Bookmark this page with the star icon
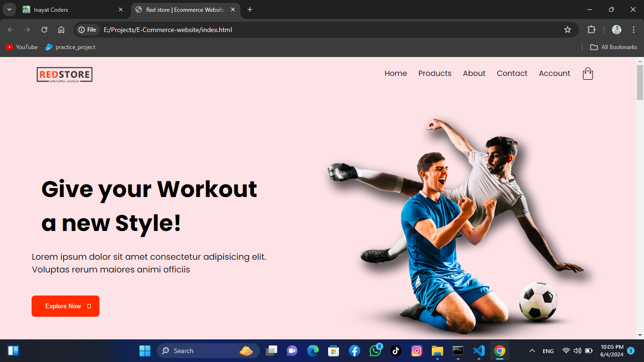 568,30
